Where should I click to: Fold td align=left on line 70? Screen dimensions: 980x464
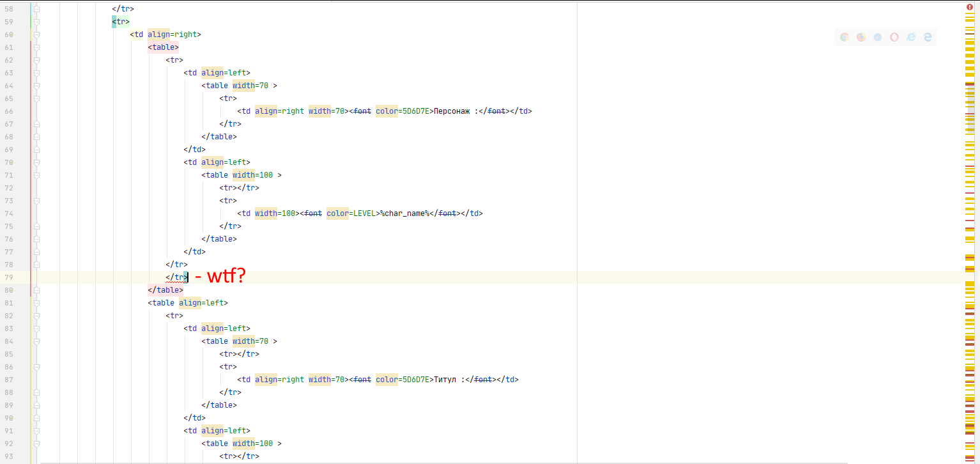tap(36, 162)
